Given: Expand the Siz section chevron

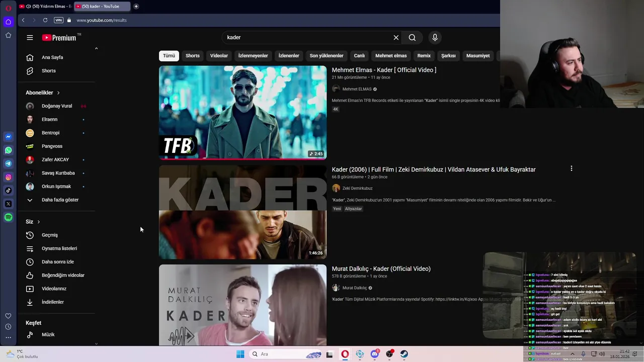Looking at the screenshot, I should coord(38,222).
